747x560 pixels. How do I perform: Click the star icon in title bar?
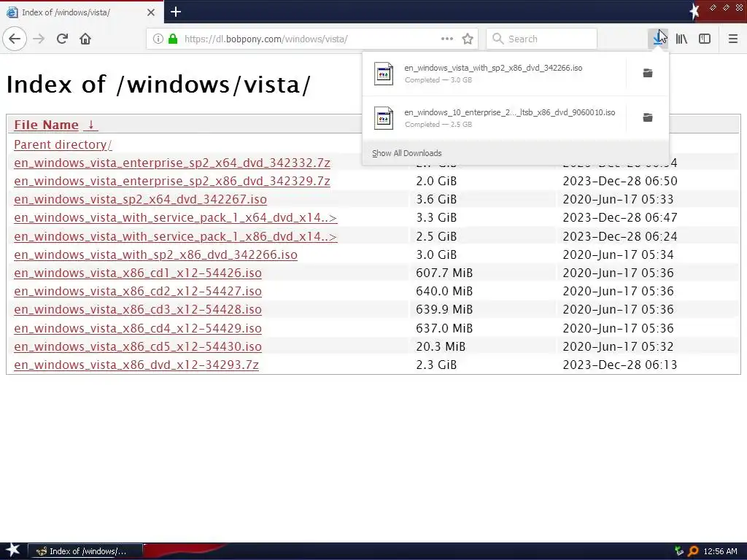[694, 11]
